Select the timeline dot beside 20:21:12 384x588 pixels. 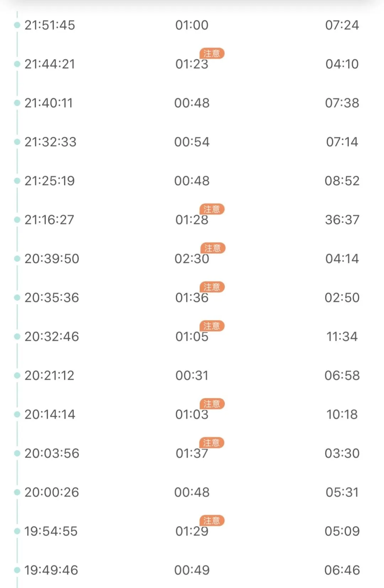[17, 376]
